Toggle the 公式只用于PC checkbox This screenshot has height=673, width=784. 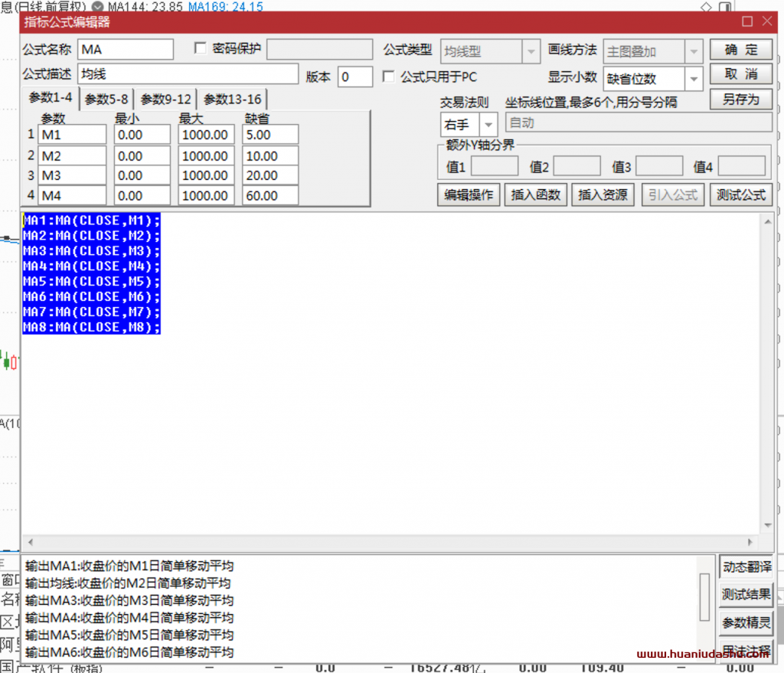click(x=388, y=77)
